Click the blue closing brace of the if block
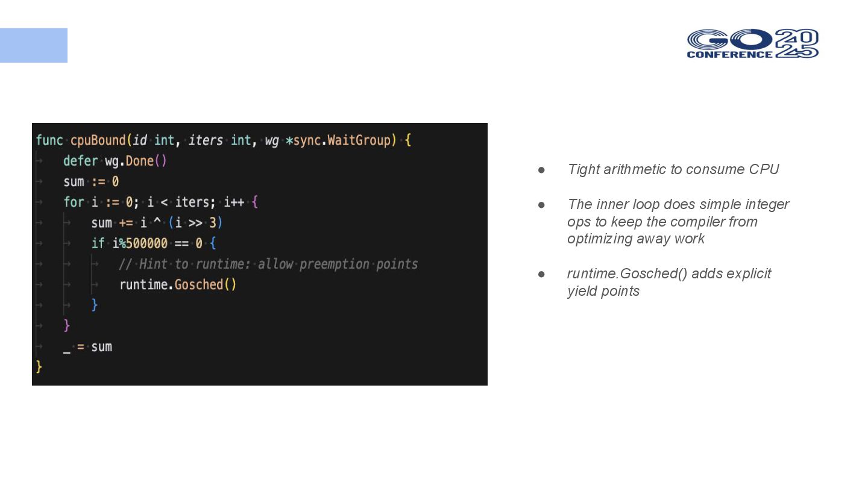Image resolution: width=868 pixels, height=488 pixels. click(94, 305)
